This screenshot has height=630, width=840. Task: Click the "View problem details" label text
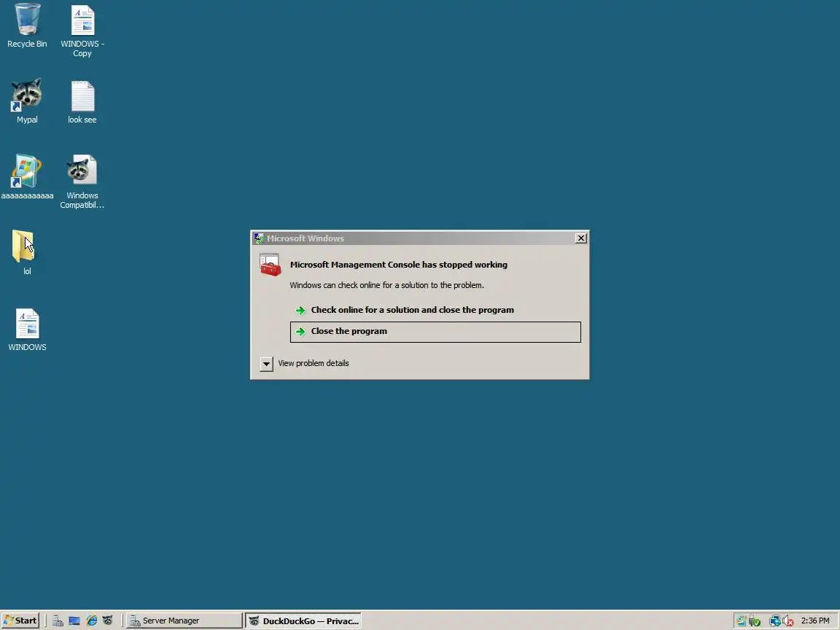(314, 363)
